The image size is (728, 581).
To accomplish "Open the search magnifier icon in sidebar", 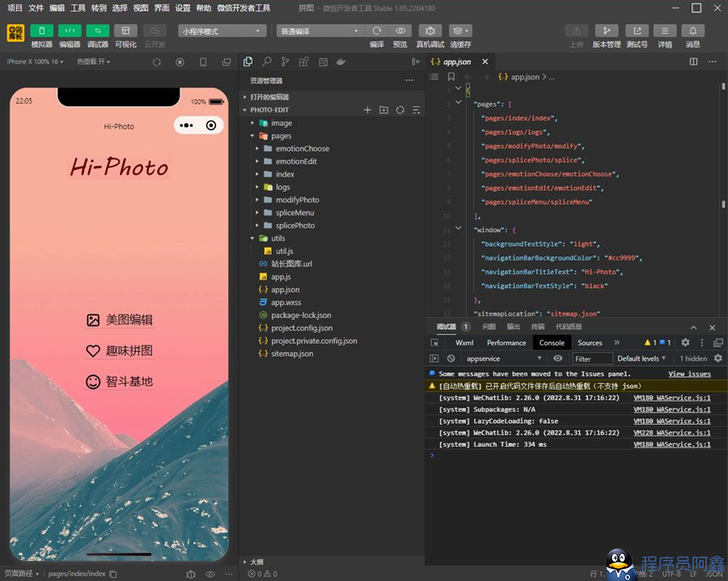I will point(267,61).
